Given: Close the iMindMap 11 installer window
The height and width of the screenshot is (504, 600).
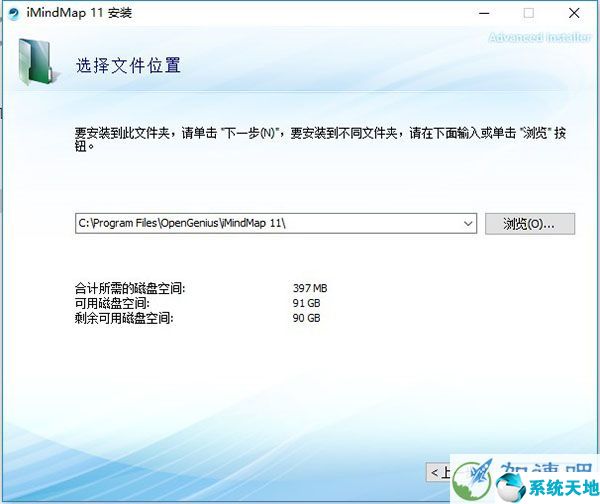Looking at the screenshot, I should click(x=574, y=13).
